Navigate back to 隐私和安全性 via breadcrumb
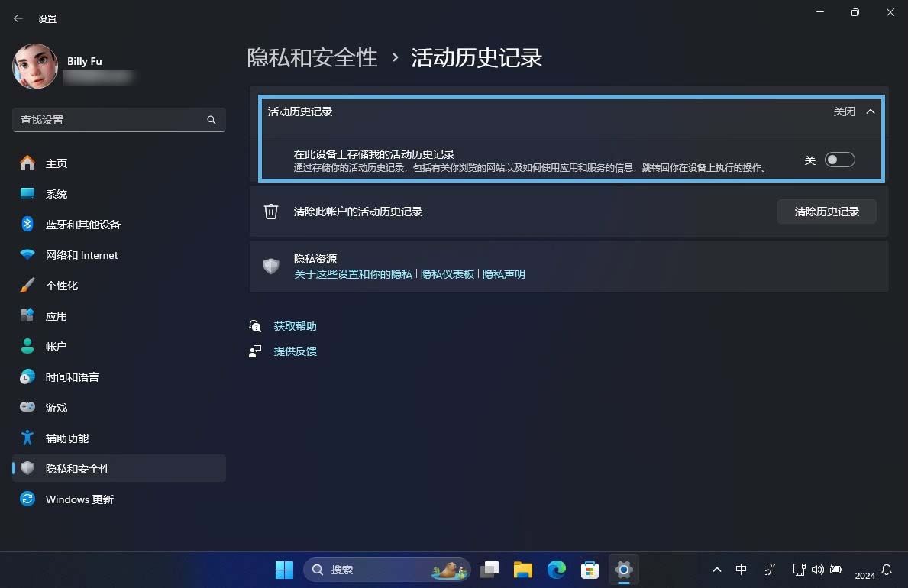908x588 pixels. pos(312,57)
